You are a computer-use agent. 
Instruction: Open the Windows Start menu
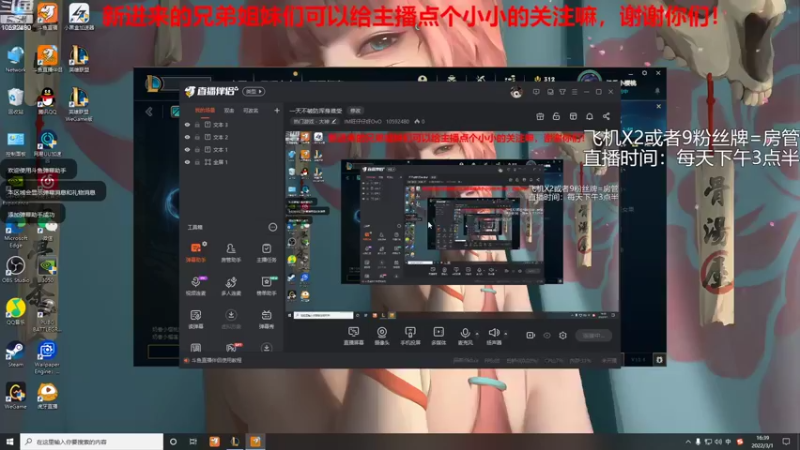tap(10, 441)
